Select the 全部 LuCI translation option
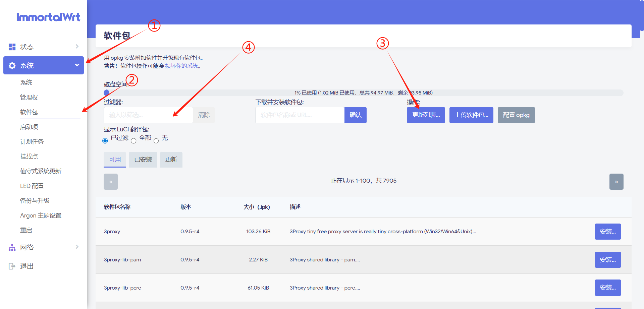The image size is (644, 309). 133,141
